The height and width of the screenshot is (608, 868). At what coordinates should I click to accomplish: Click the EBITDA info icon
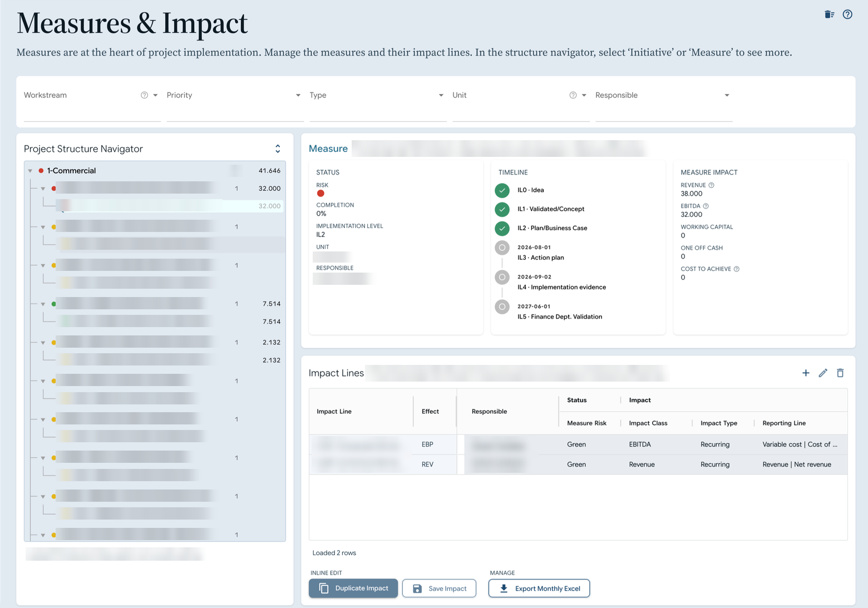(706, 206)
